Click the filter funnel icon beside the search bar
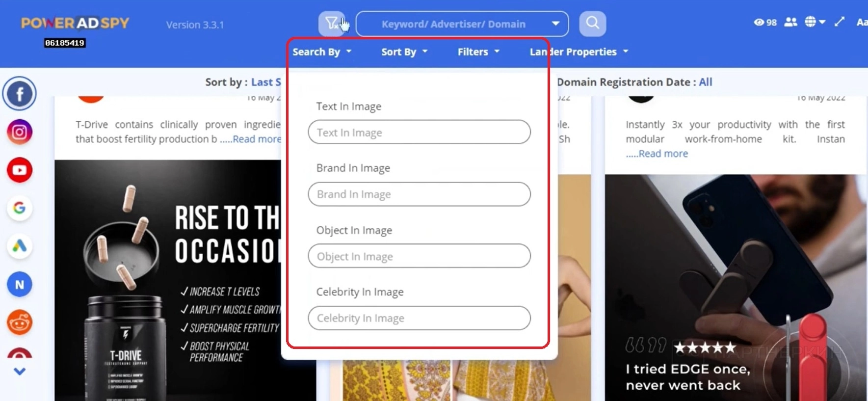This screenshot has height=401, width=868. tap(332, 24)
